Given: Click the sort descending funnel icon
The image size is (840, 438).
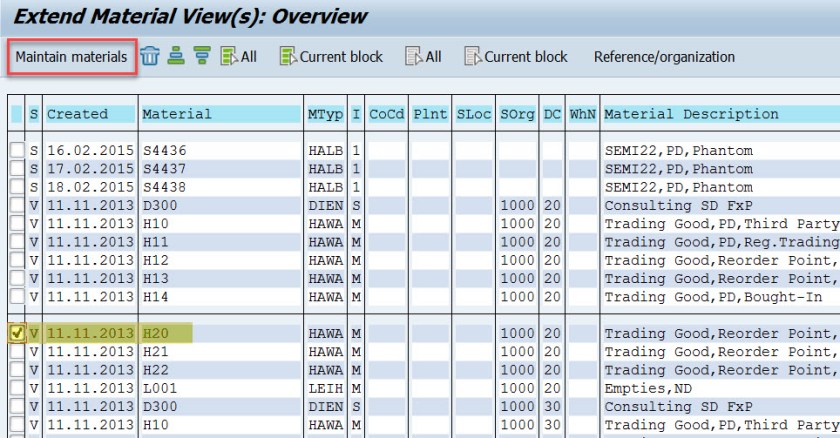Looking at the screenshot, I should pyautogui.click(x=202, y=56).
